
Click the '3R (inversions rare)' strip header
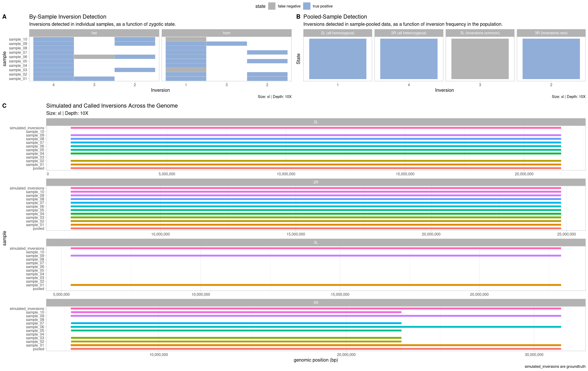click(551, 33)
